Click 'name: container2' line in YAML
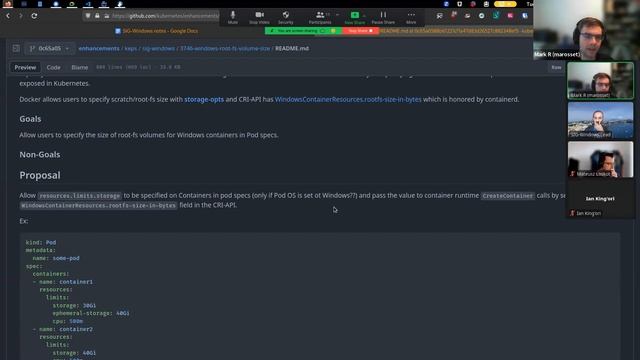This screenshot has height=360, width=640. [66, 329]
